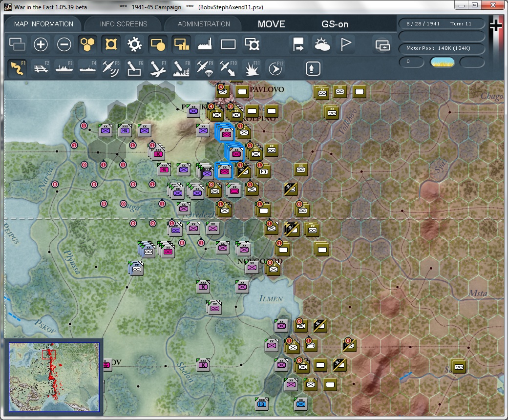Click the MOVE mode label
508x420 pixels.
click(272, 24)
